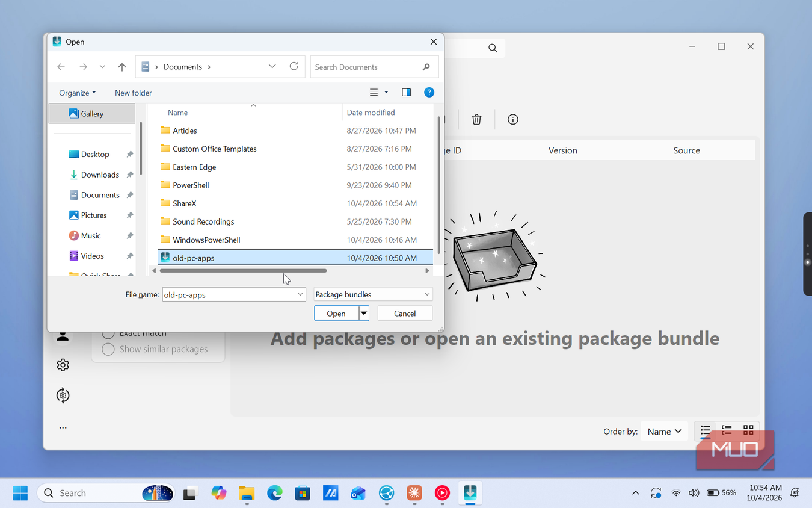Select Pictures in the navigation pane

pyautogui.click(x=94, y=215)
